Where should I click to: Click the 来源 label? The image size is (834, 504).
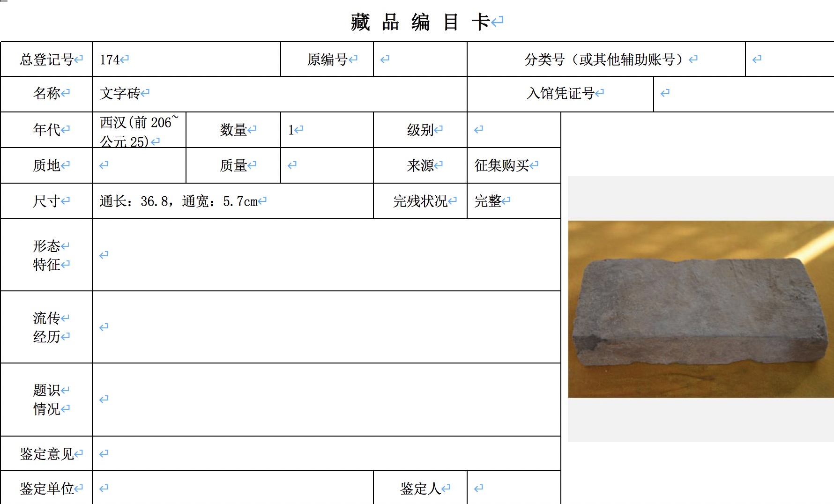[420, 165]
